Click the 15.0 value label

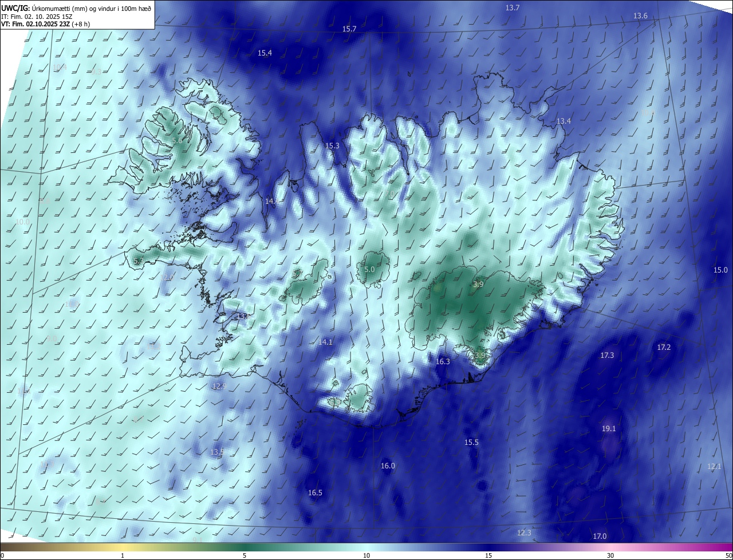point(720,270)
